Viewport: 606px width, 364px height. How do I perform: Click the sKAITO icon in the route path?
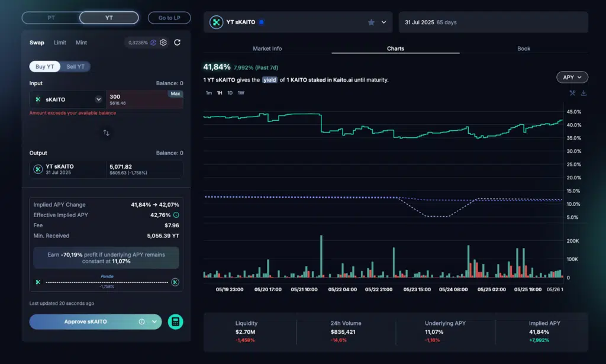(38, 282)
